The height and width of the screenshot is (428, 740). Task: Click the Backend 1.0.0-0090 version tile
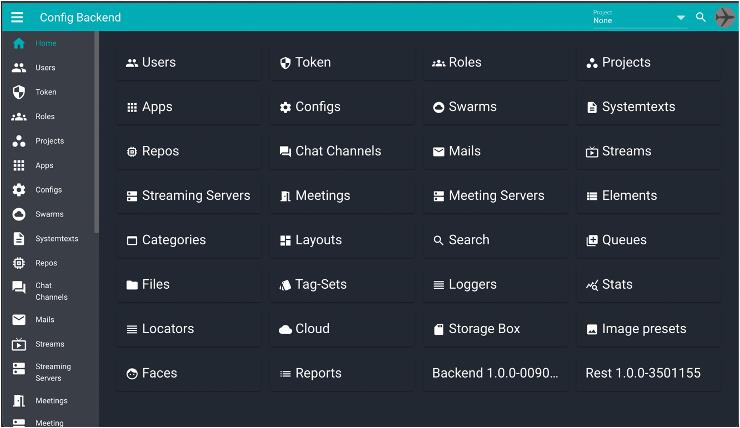click(x=495, y=373)
